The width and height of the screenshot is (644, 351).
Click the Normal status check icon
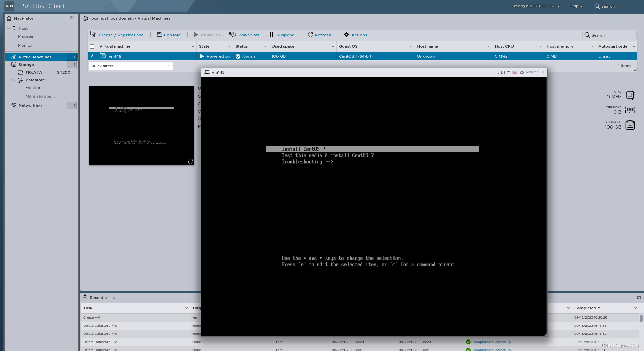238,57
